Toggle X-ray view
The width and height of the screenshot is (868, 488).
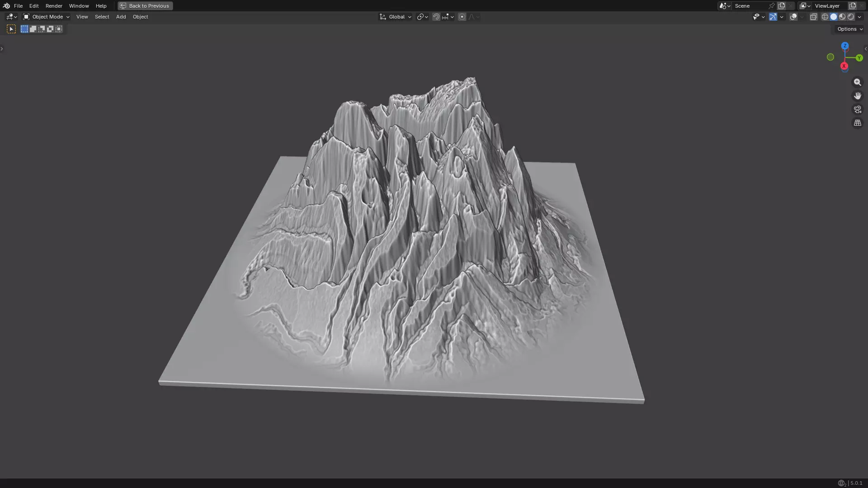tap(813, 17)
